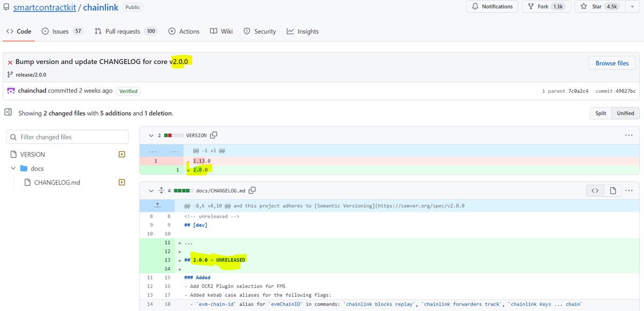Viewport: 644px width, 311px height.
Task: Click the removed line 1.13.0
Action: [x=202, y=161]
